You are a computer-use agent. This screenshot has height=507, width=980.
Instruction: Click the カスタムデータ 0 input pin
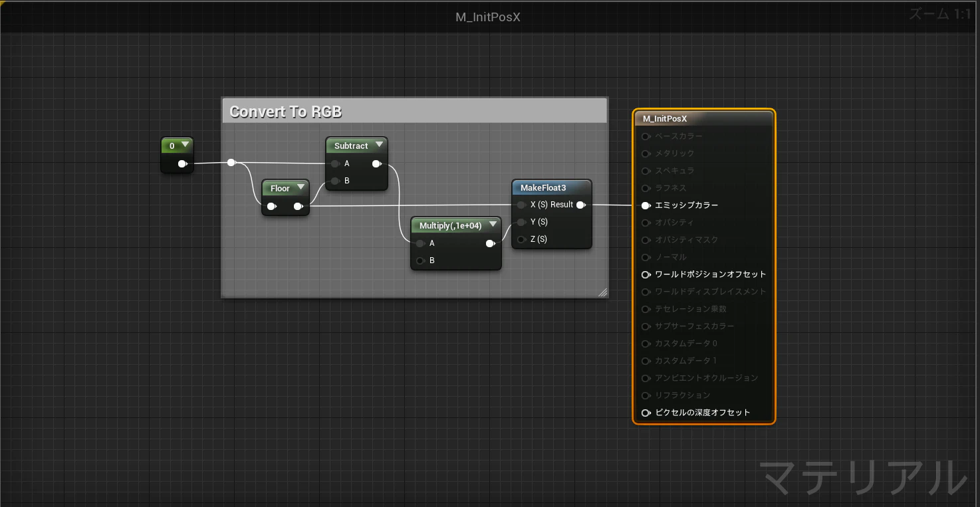tap(646, 344)
